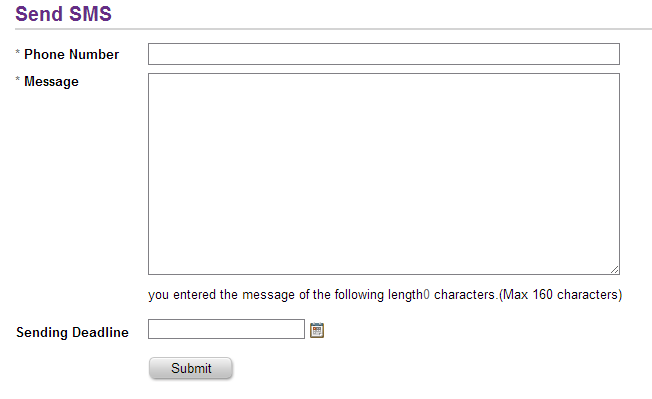The height and width of the screenshot is (399, 652).
Task: Click the textarea resize grip corner
Action: click(x=615, y=270)
